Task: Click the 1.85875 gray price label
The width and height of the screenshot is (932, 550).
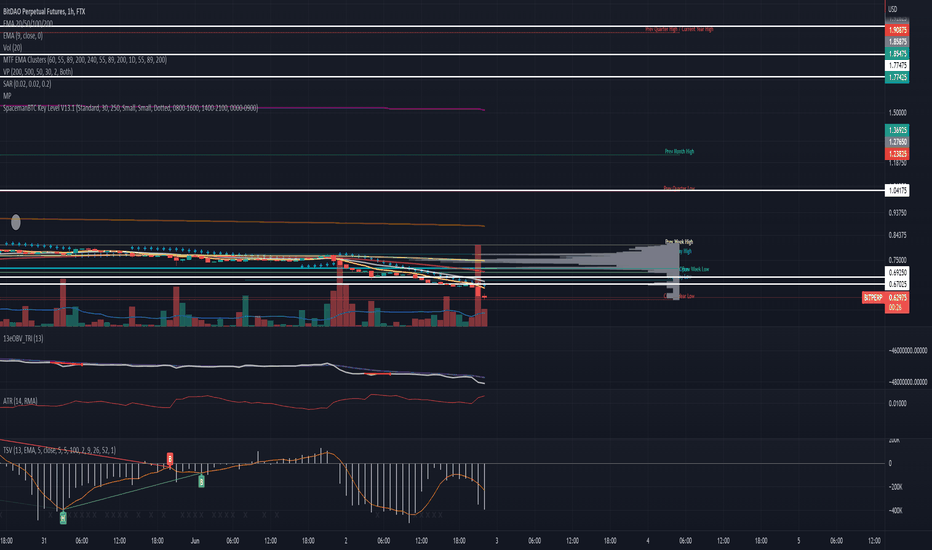Action: pyautogui.click(x=897, y=42)
